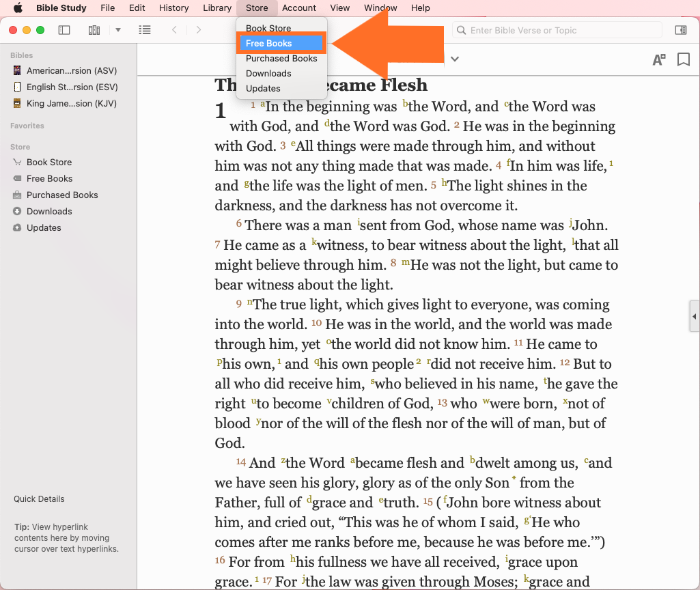
Task: Go back with the left chevron
Action: click(x=175, y=30)
